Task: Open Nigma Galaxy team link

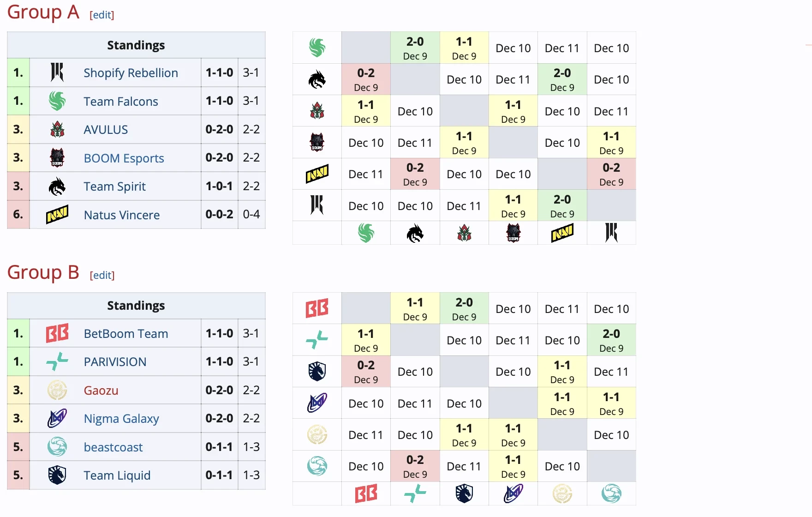Action: click(x=121, y=419)
